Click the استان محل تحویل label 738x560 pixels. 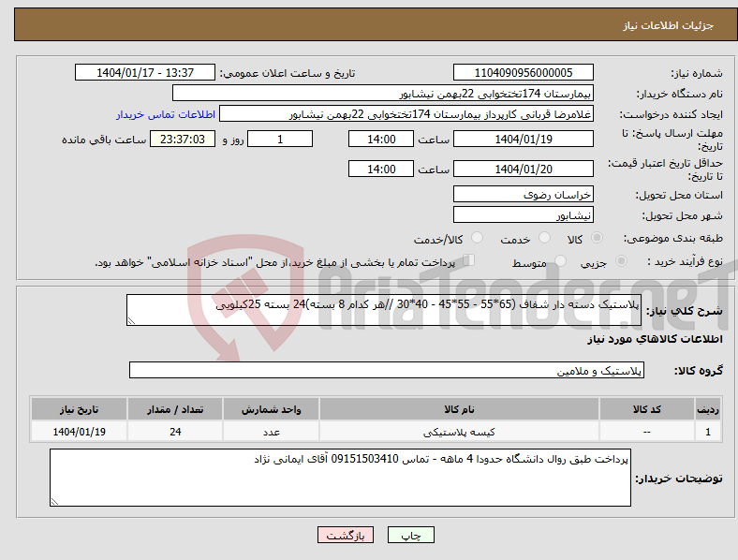(679, 195)
